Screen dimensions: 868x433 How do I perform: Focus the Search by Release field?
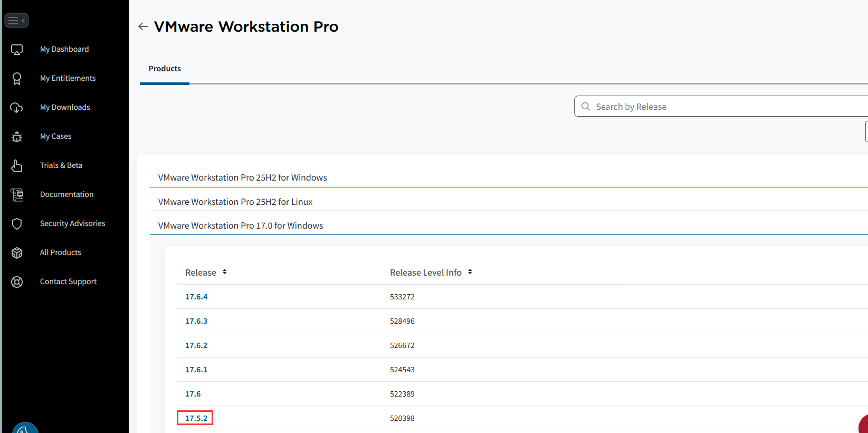click(x=721, y=106)
